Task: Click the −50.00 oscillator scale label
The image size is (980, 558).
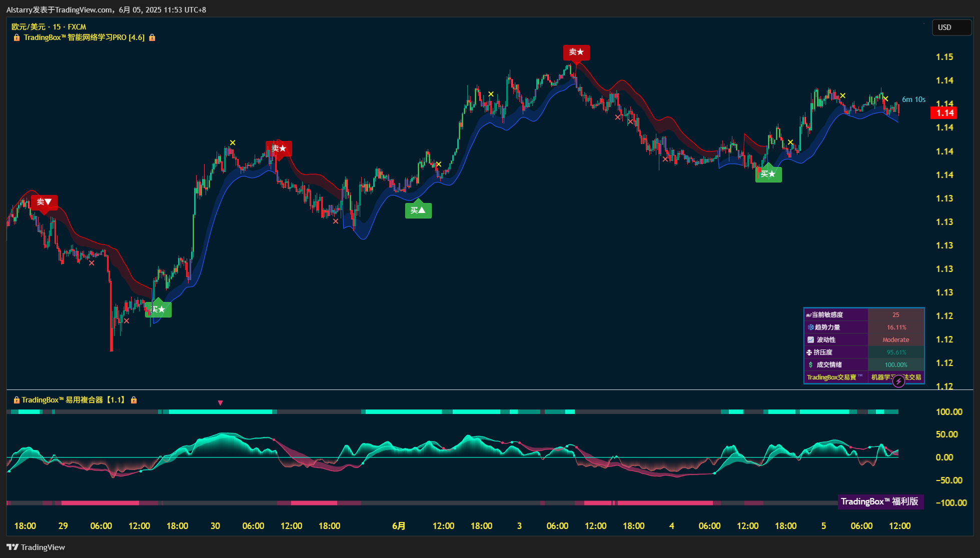Action: 948,480
